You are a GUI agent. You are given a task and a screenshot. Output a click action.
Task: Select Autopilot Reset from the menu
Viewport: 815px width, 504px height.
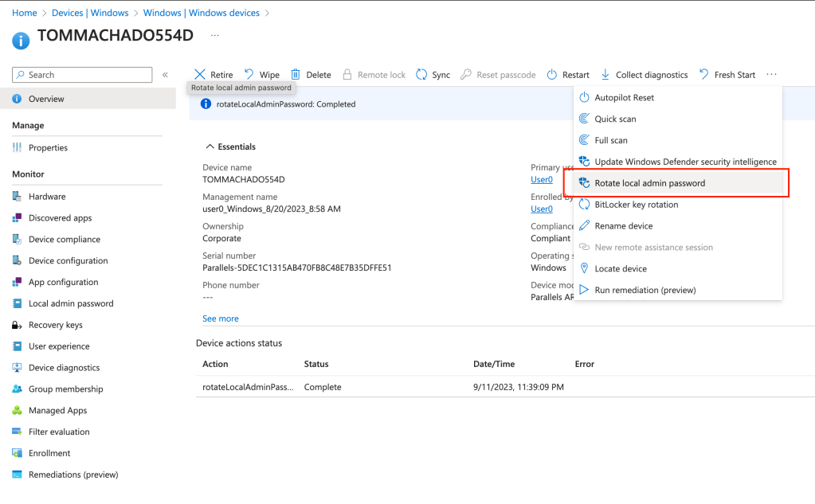[x=624, y=97]
